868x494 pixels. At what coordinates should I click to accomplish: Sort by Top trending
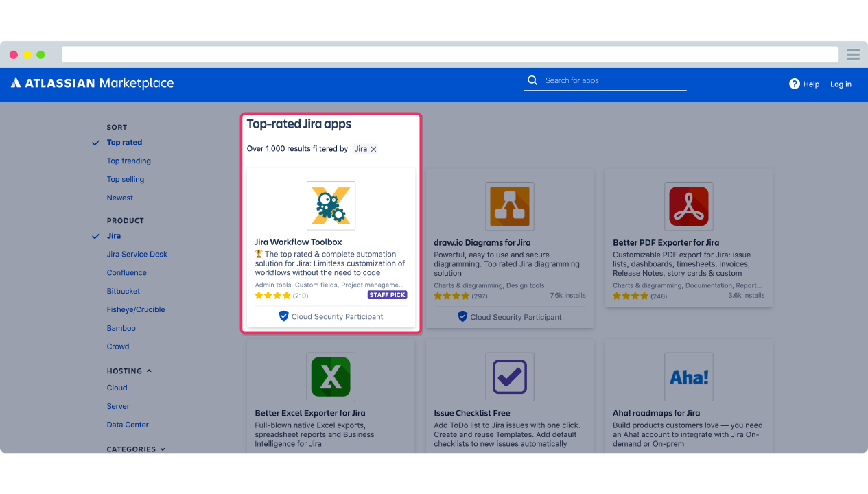coord(128,161)
